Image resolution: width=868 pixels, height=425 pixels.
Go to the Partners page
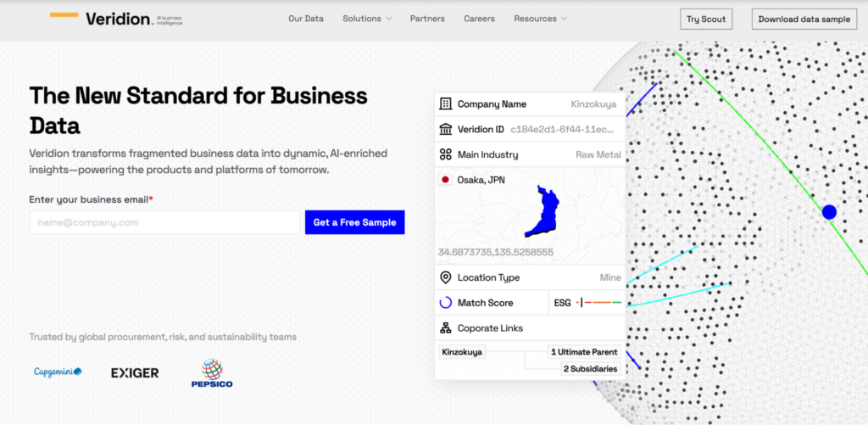point(427,19)
